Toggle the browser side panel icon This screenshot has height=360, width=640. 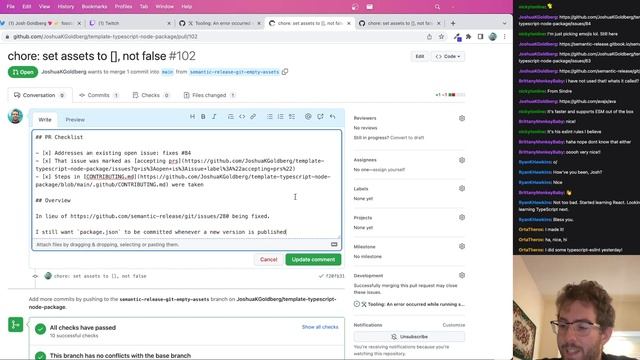click(x=480, y=37)
